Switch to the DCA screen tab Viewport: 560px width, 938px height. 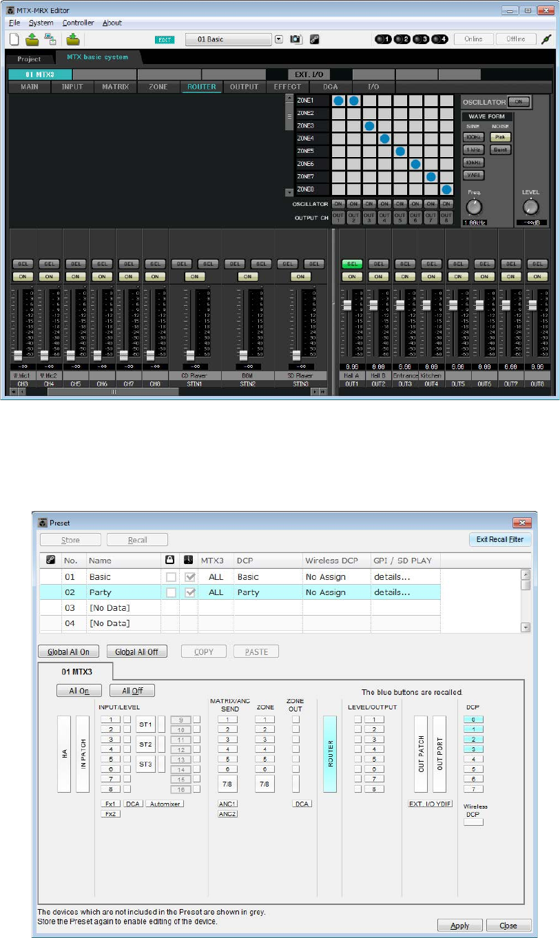329,87
